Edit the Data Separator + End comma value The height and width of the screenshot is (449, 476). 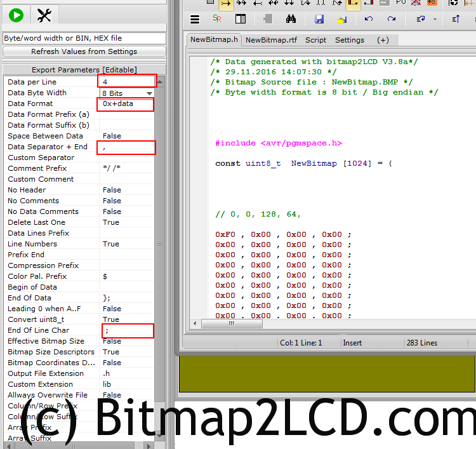tap(126, 147)
